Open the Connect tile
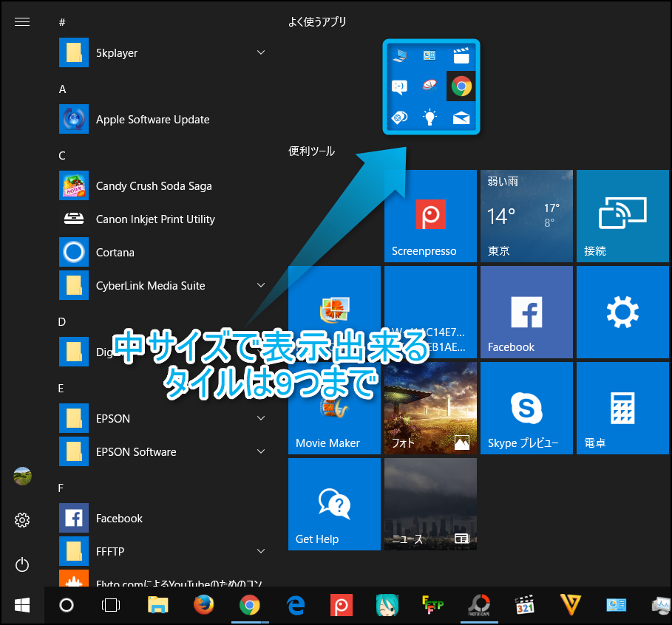Screen dimensions: 672x625 coord(622,216)
